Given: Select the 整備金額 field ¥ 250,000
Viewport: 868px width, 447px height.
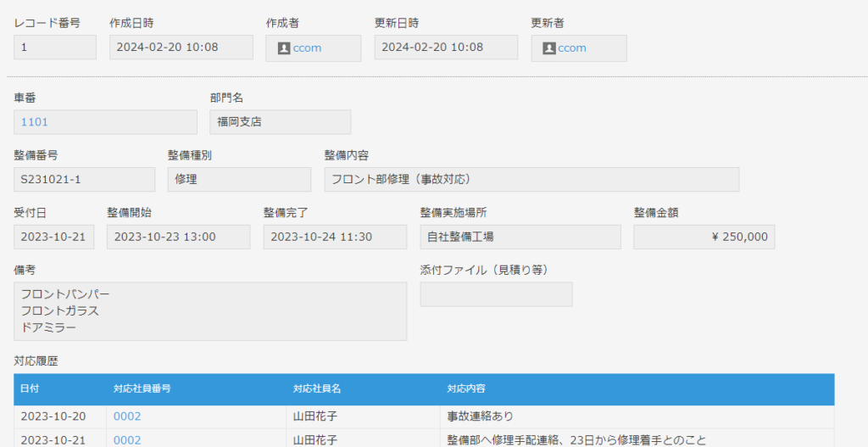Looking at the screenshot, I should (704, 237).
